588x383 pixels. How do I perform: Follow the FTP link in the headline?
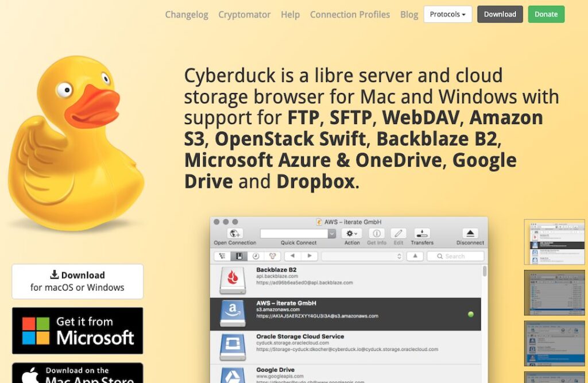303,117
